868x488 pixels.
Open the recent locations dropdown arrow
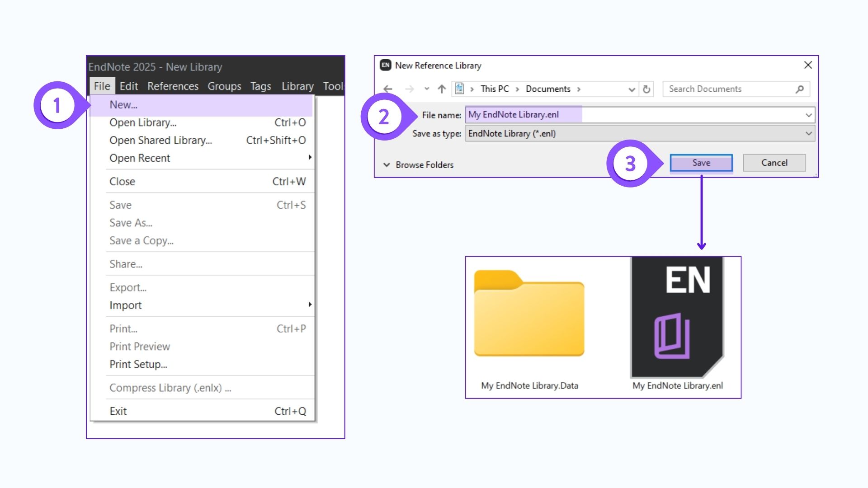[x=426, y=89]
